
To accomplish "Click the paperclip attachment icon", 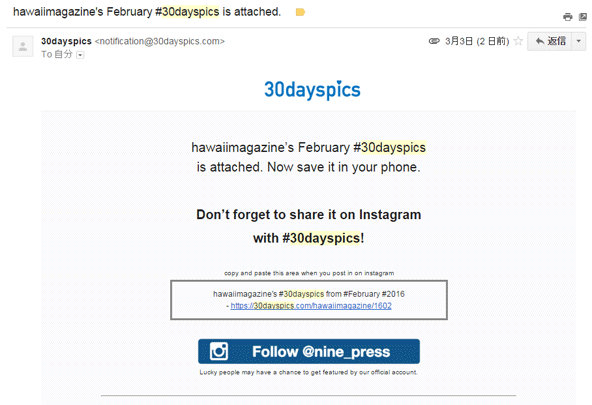I will pyautogui.click(x=434, y=41).
